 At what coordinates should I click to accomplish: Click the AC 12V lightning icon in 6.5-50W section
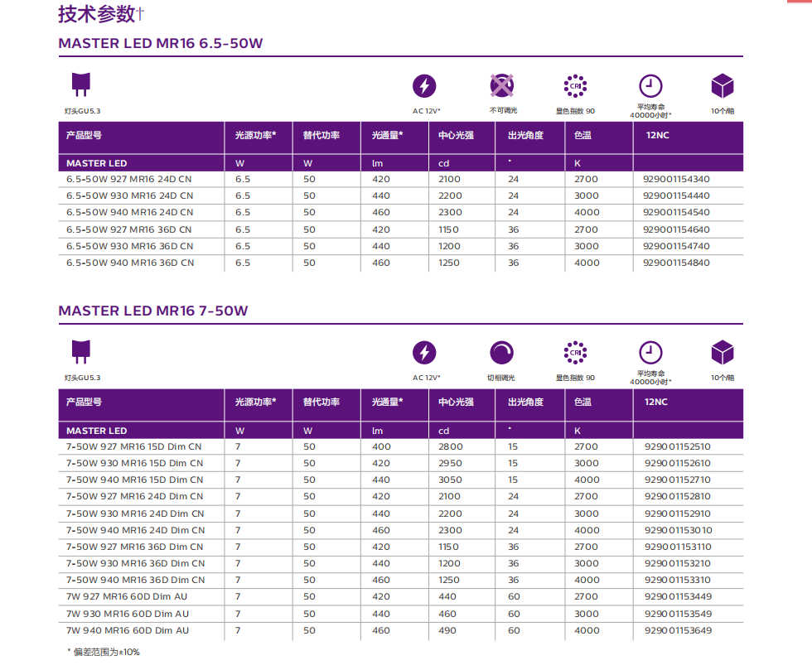point(424,86)
